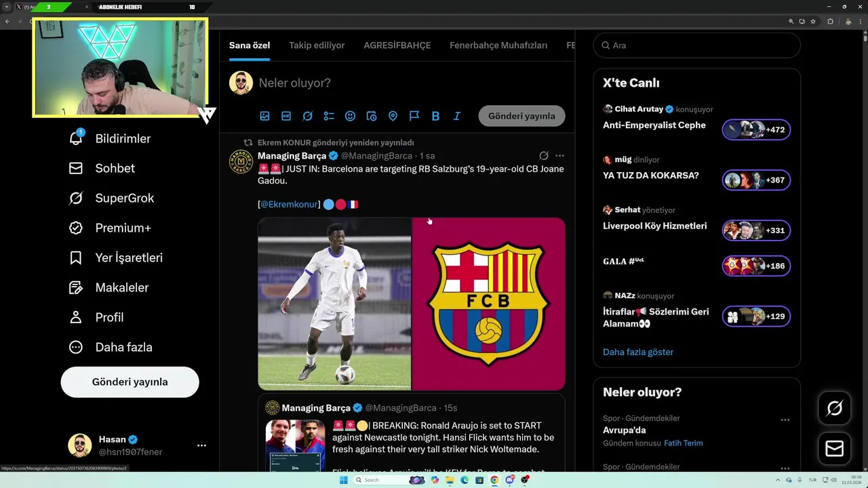Add a poll to the post
Screen dimensions: 868x488
[x=329, y=116]
